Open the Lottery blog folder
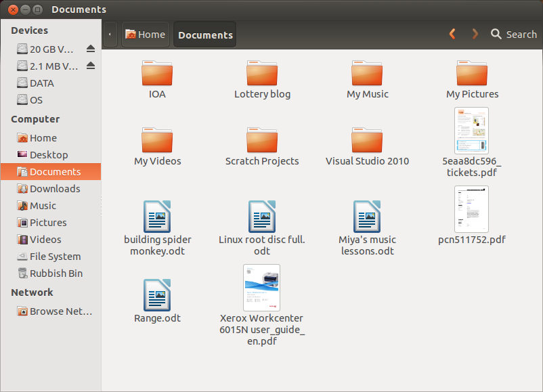Screen dimensions: 543x392 coord(262,73)
